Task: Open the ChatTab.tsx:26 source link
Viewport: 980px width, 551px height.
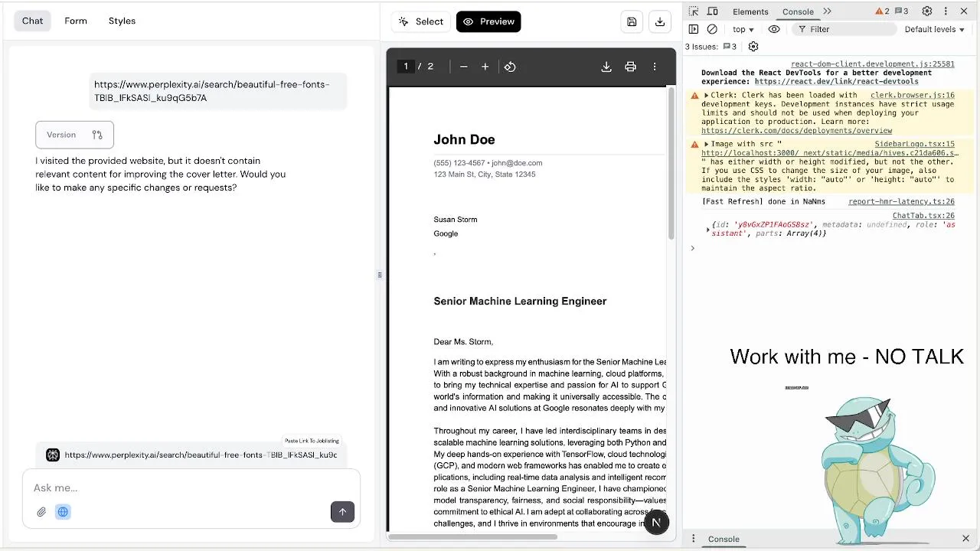Action: point(923,216)
